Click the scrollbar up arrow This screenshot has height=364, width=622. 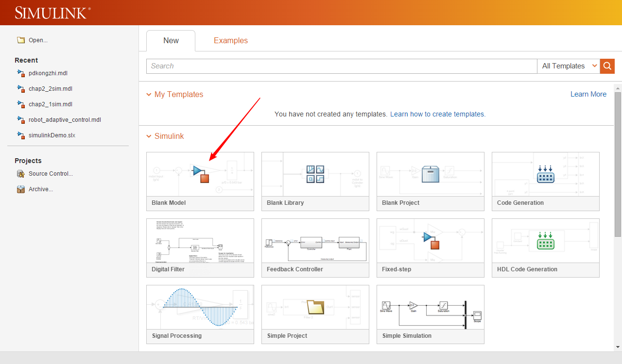[618, 87]
